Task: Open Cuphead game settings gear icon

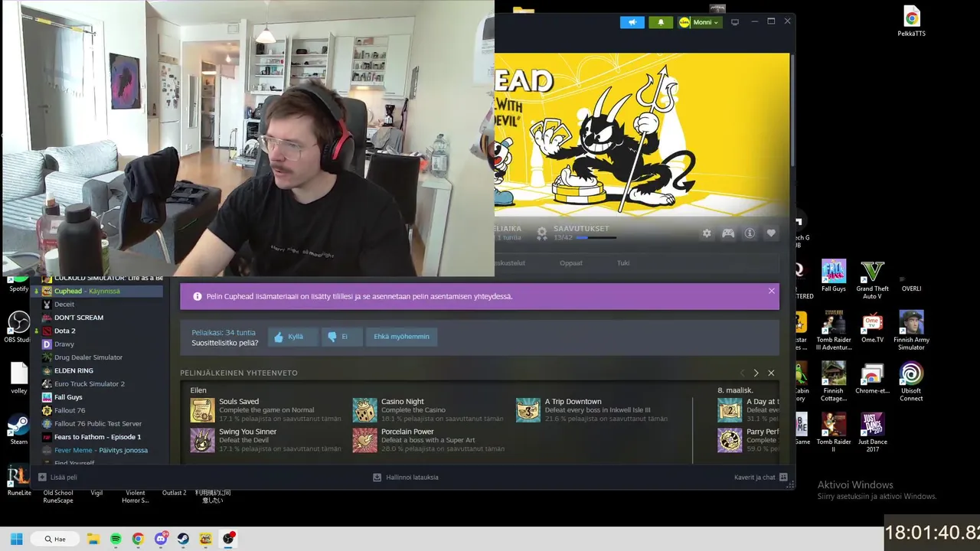Action: click(x=707, y=233)
